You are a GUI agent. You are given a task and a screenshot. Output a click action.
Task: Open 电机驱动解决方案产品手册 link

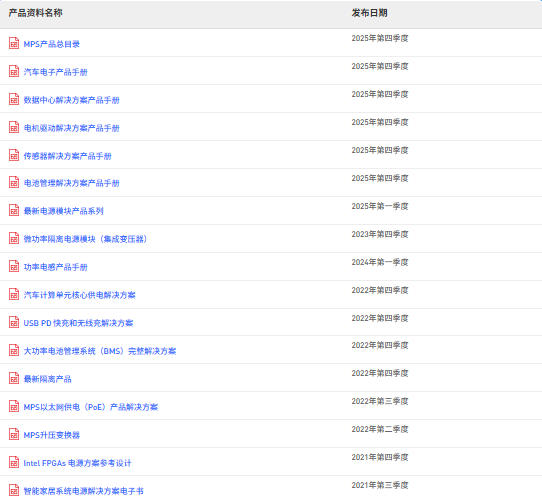(72, 128)
